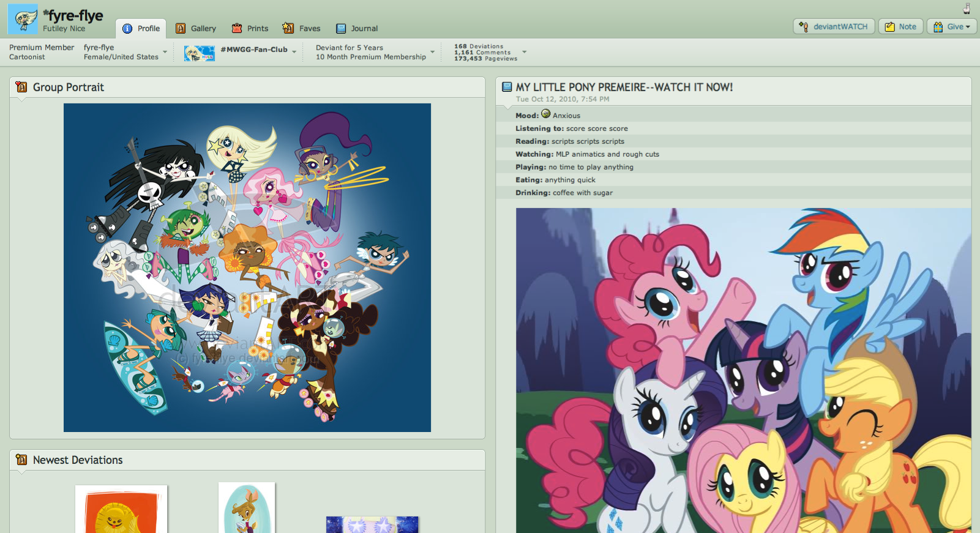
Task: Open the Journal tab
Action: (357, 28)
